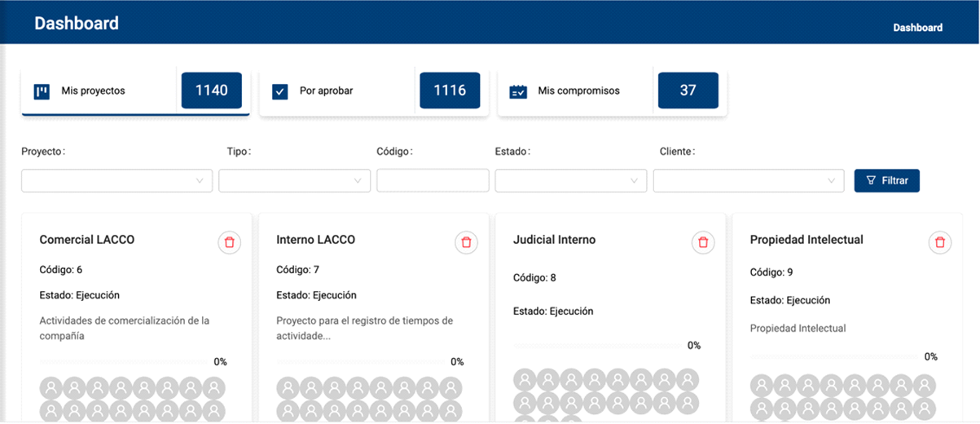This screenshot has width=980, height=424.
Task: Focus the Código input field
Action: tap(433, 181)
